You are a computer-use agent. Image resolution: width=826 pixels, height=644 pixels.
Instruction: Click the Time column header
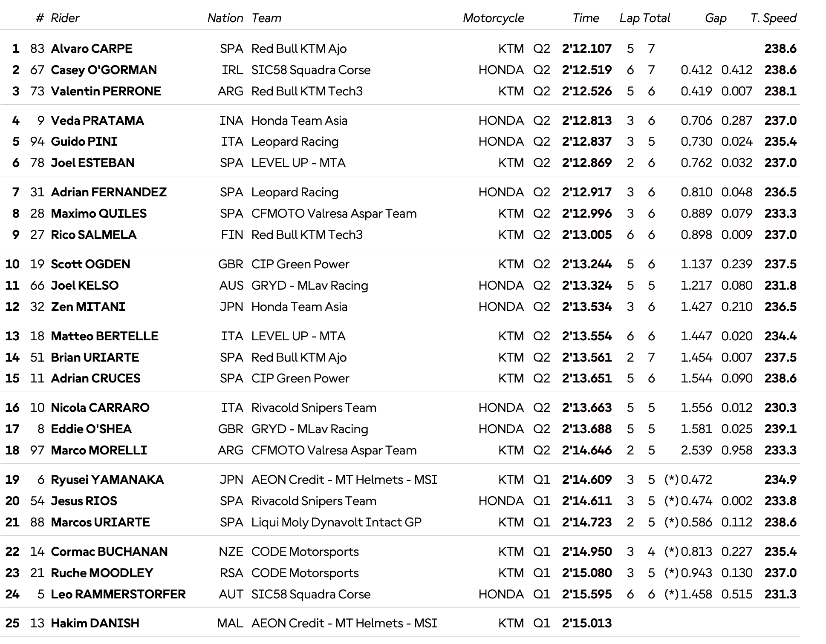point(586,18)
